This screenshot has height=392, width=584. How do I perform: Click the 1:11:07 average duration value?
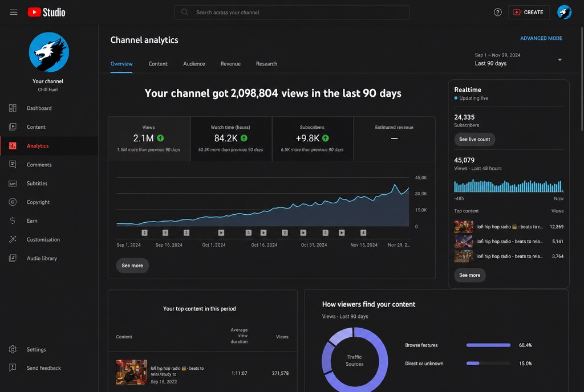pos(239,373)
